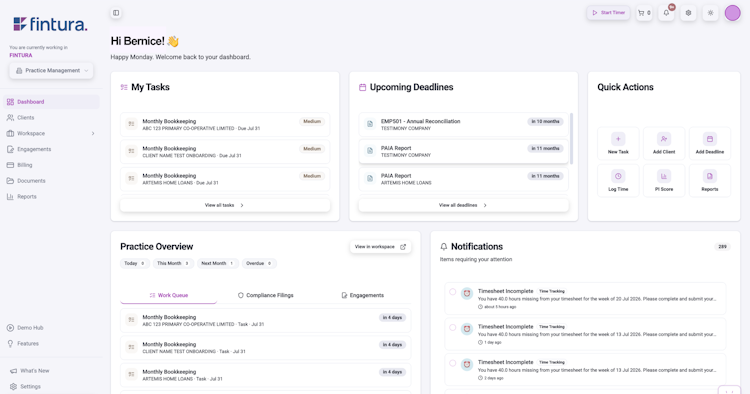
Task: Open ABC 123 Primary Co-operative Work Queue row
Action: 265,320
